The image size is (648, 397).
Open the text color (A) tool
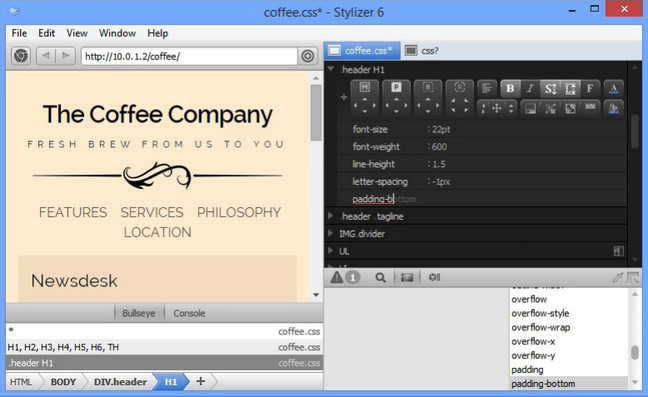[614, 88]
